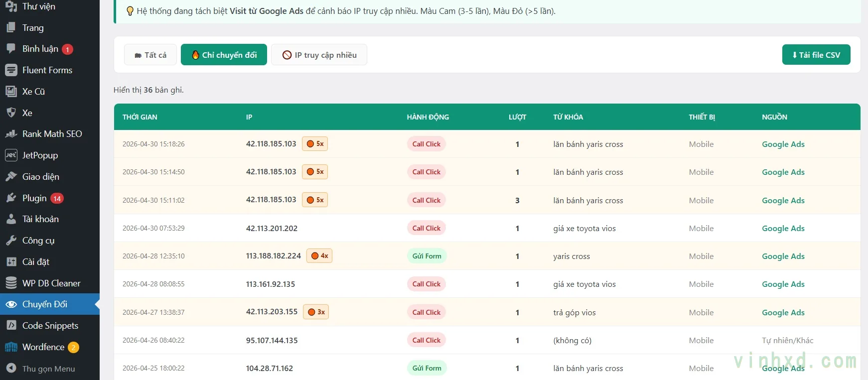This screenshot has height=380, width=868.
Task: Click Call Click badge in 15:18:26 row
Action: [427, 144]
